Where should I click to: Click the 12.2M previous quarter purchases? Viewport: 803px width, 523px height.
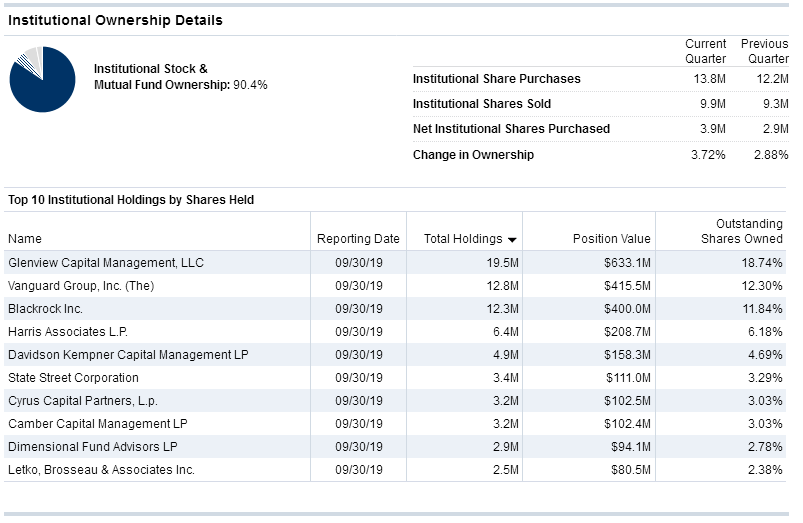tap(772, 79)
